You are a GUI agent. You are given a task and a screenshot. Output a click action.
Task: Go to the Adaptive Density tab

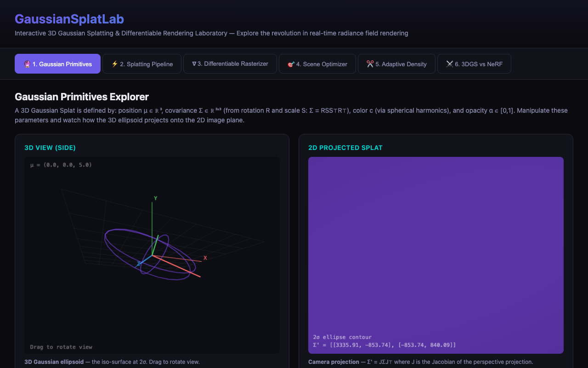click(x=396, y=64)
